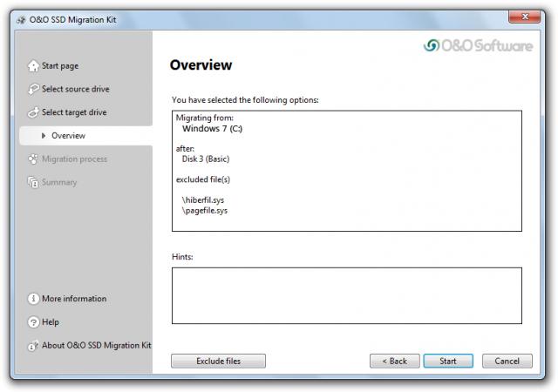
Task: Open the Select target drive step
Action: pyautogui.click(x=74, y=112)
